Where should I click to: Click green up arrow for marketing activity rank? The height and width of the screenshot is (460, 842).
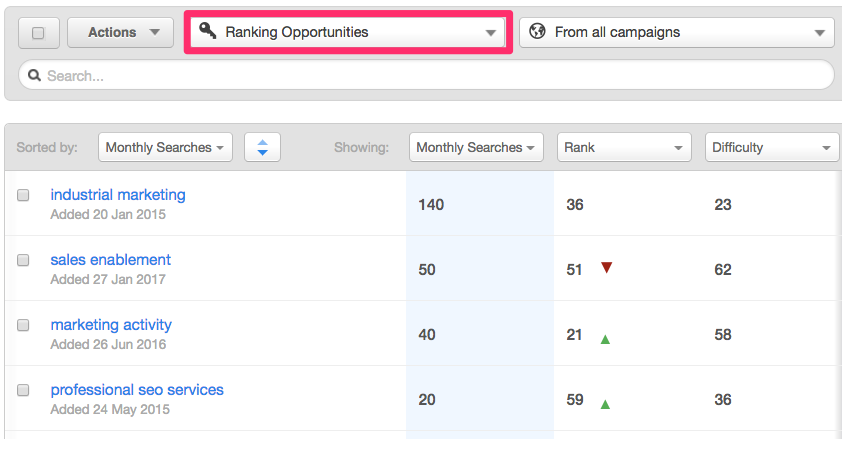605,339
